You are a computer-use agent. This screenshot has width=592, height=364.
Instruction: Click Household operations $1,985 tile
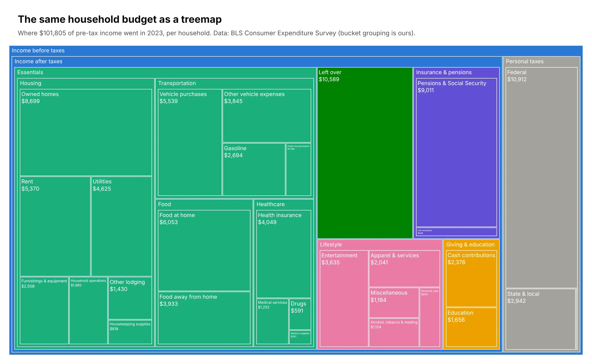[88, 310]
